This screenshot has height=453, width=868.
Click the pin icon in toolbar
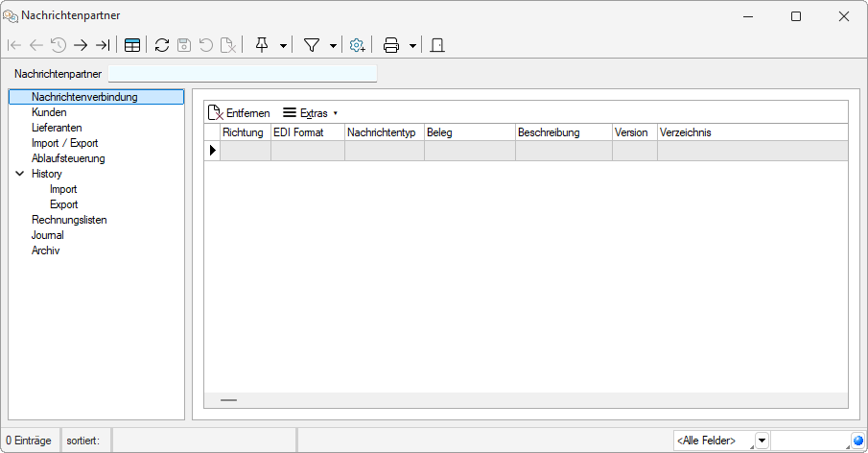pos(262,45)
